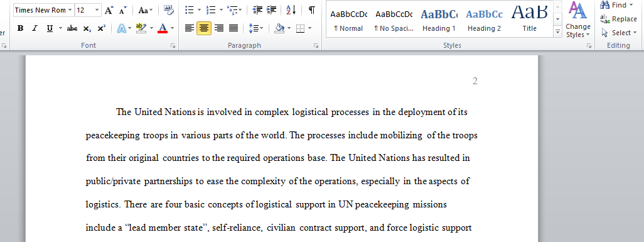The width and height of the screenshot is (644, 242).
Task: Apply the Normal style
Action: click(x=348, y=19)
